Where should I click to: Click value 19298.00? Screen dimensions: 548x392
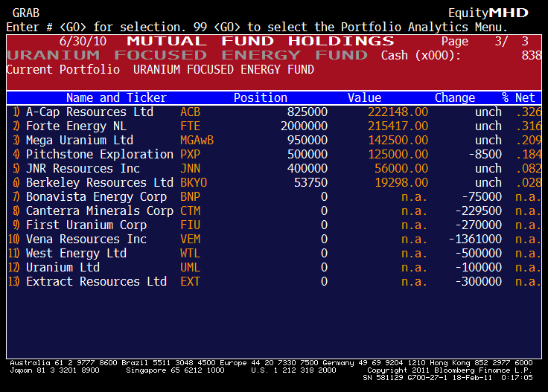tap(401, 182)
